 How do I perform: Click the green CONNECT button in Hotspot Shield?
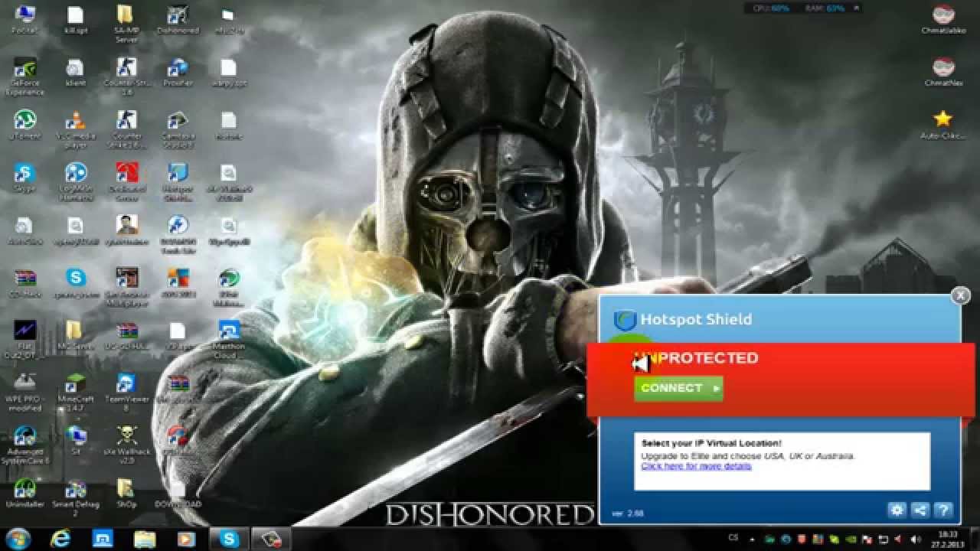point(678,388)
